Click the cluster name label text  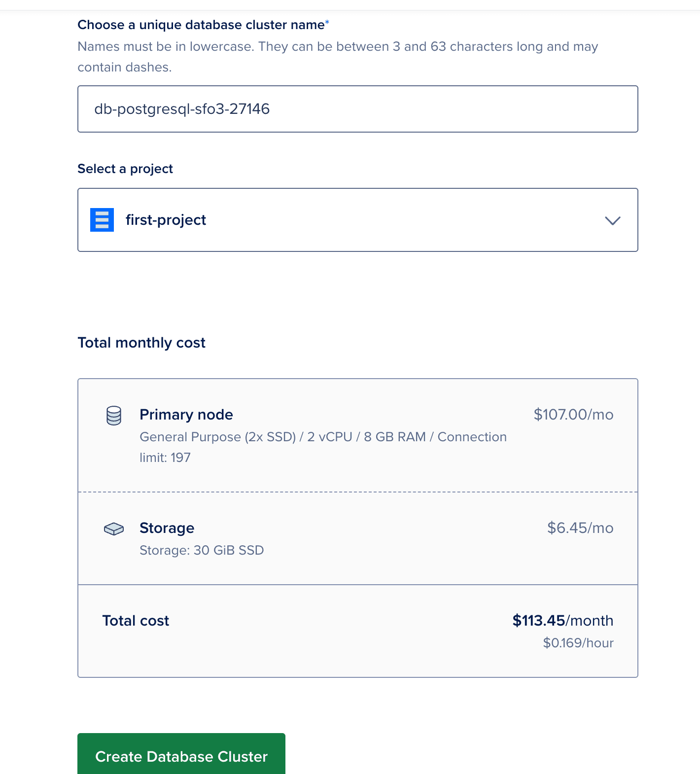pos(201,25)
